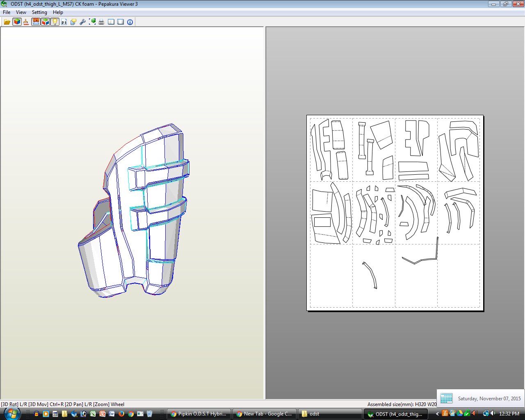Open the File menu
525x420 pixels.
(7, 12)
